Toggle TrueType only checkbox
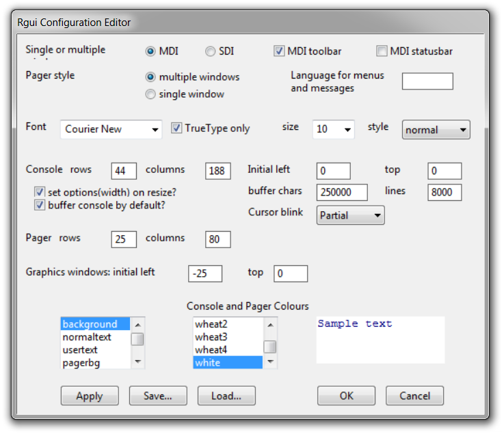Viewport: 504px width, 434px height. 176,128
